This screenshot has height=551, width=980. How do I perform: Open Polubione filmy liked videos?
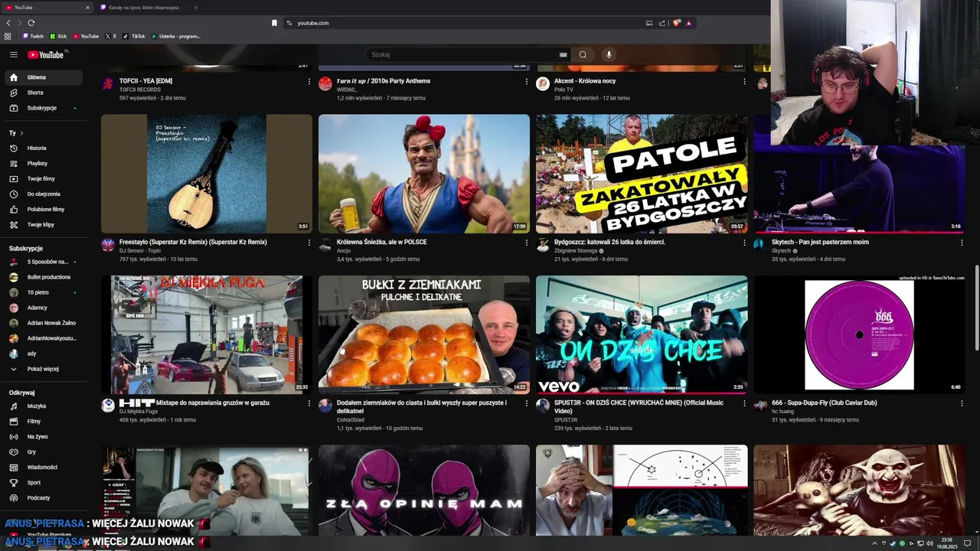43,209
